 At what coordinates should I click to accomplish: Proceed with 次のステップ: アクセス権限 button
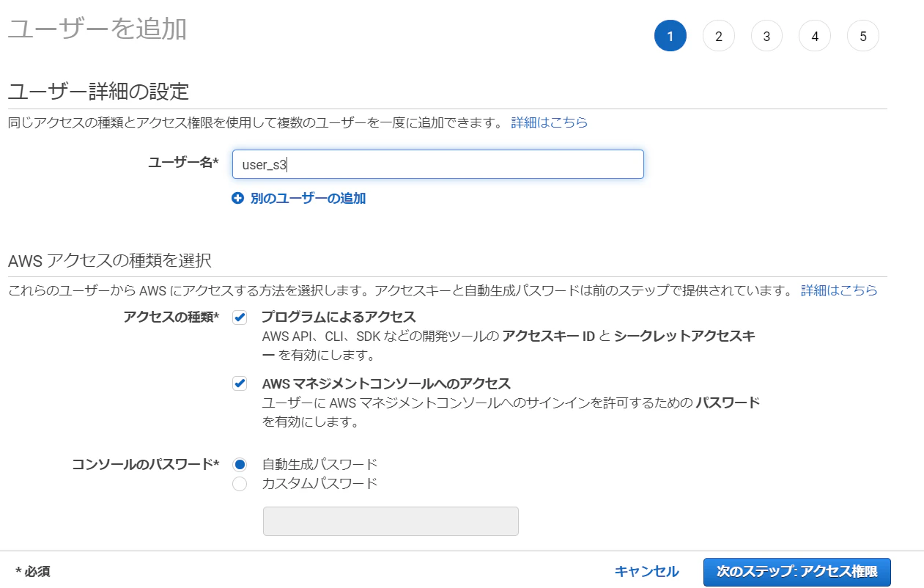pos(797,573)
